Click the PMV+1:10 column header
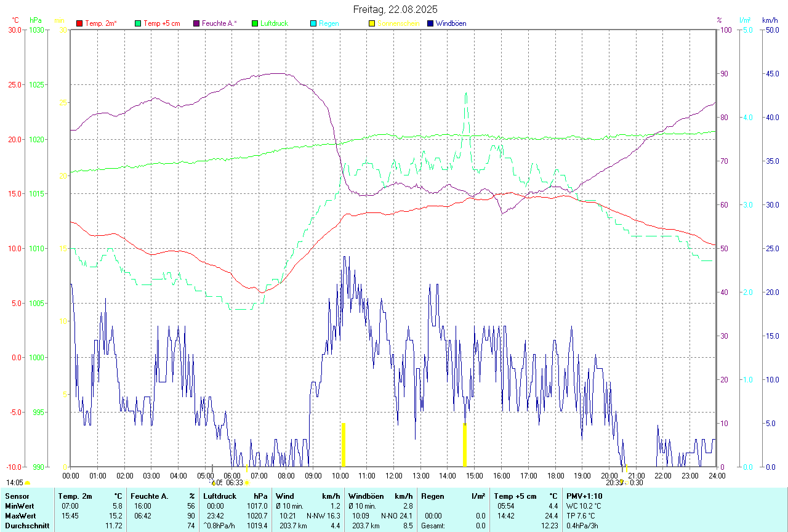This screenshot has height=532, width=788. 585,496
